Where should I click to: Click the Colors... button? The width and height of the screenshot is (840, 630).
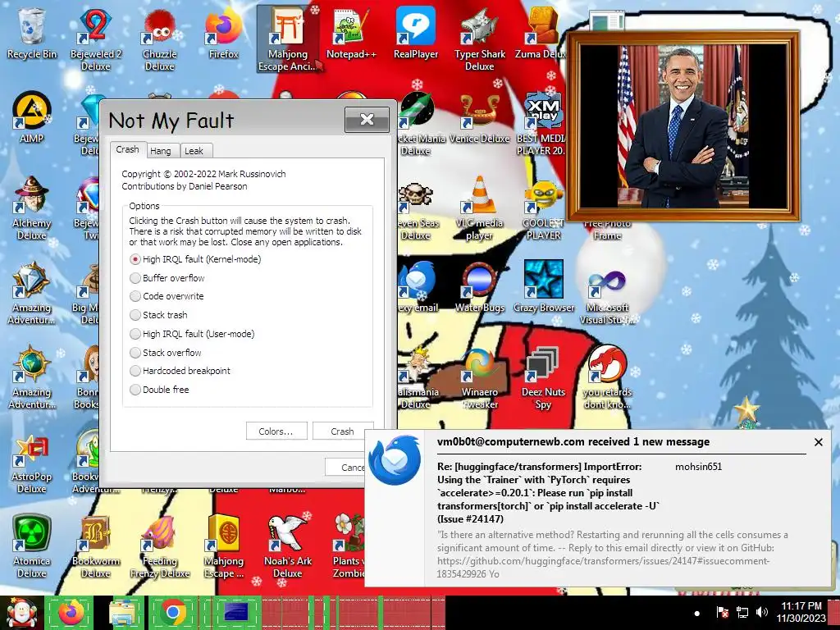point(276,431)
